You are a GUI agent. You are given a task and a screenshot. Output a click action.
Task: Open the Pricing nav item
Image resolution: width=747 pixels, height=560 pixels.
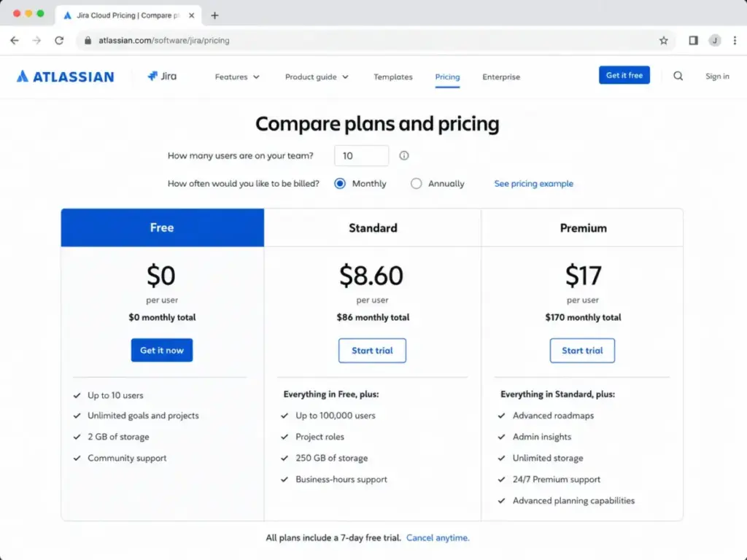447,77
